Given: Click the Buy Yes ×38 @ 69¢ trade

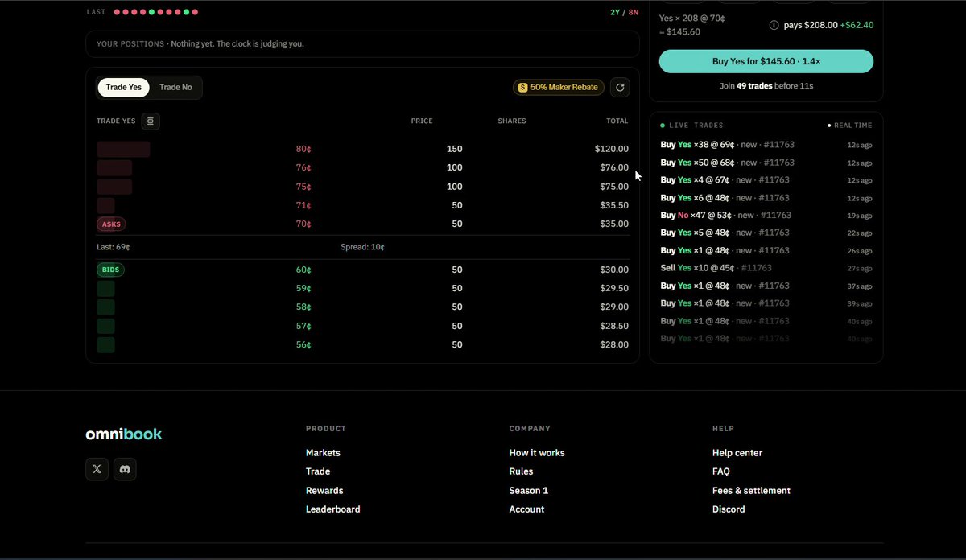Looking at the screenshot, I should tap(766, 145).
